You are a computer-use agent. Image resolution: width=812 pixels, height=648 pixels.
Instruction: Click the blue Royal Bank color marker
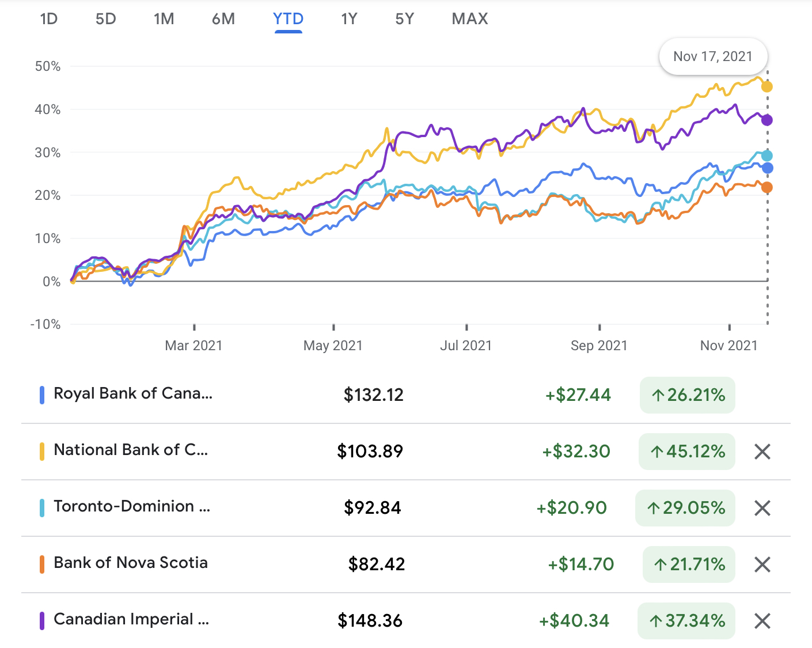[x=42, y=395]
